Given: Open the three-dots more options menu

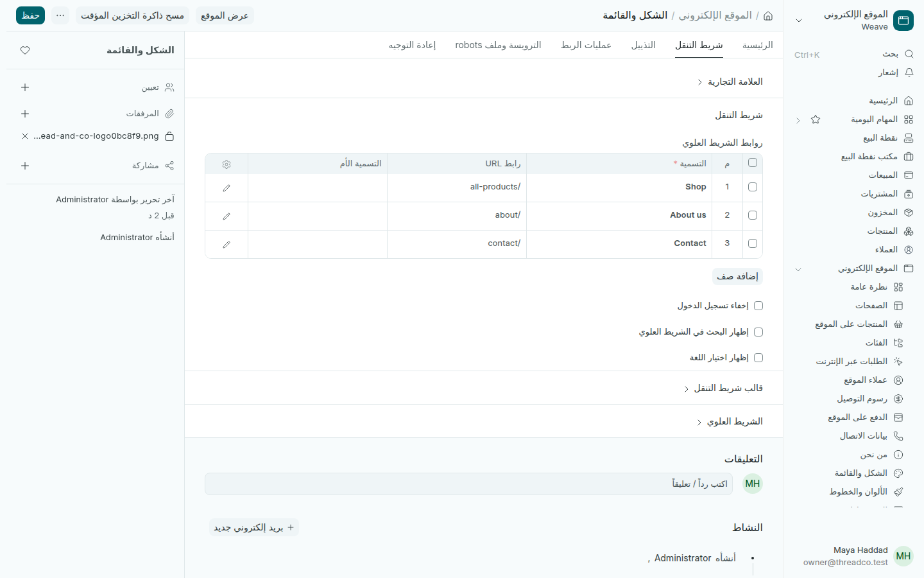Looking at the screenshot, I should 60,15.
